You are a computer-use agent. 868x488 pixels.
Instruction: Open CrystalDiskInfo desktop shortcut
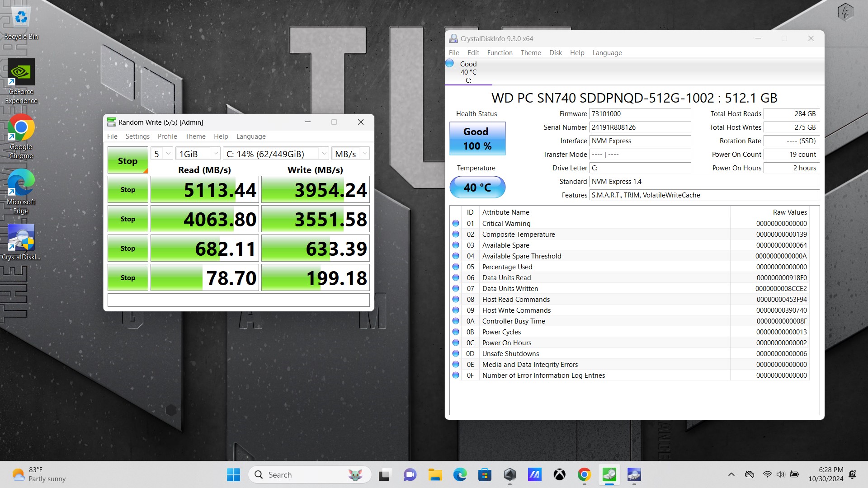(21, 242)
